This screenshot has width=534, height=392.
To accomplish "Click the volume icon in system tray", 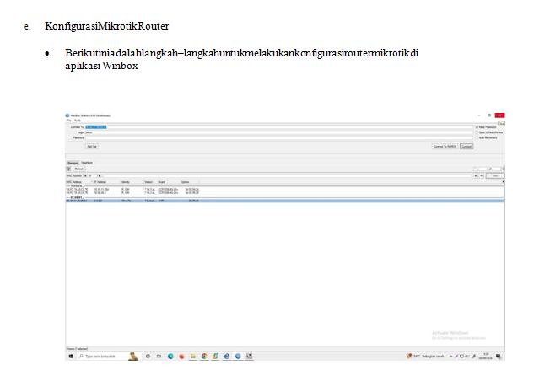I will coord(467,357).
